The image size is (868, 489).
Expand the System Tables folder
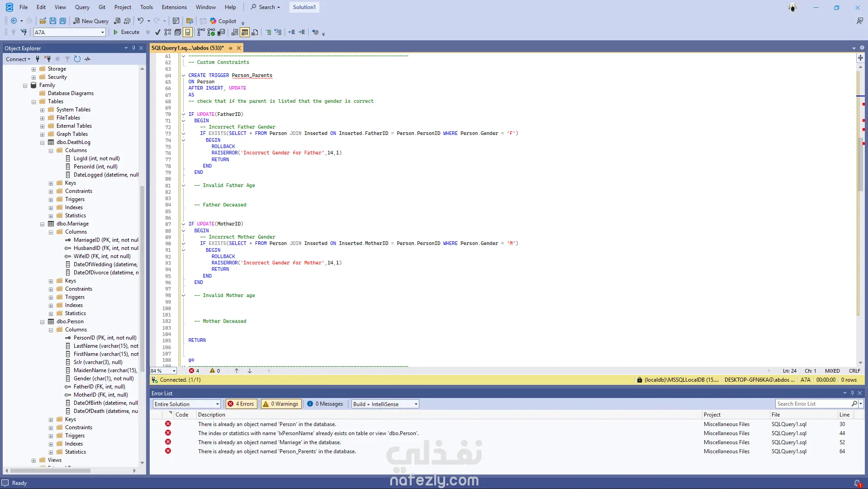(42, 110)
